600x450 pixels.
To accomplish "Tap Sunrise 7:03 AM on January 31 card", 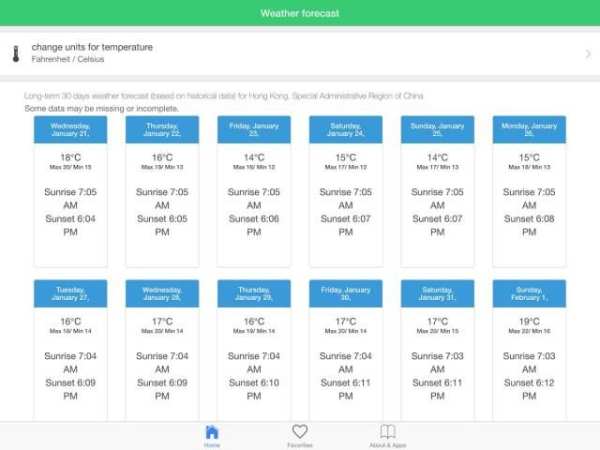I will pos(437,362).
